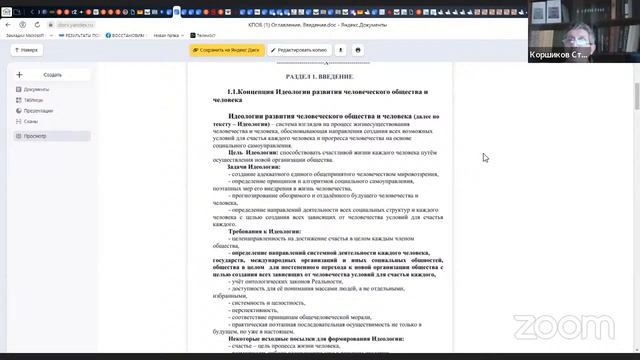
Task: Open the РЕЗУЛЬТАТЫ ПО bookmark
Action: pyautogui.click(x=79, y=36)
